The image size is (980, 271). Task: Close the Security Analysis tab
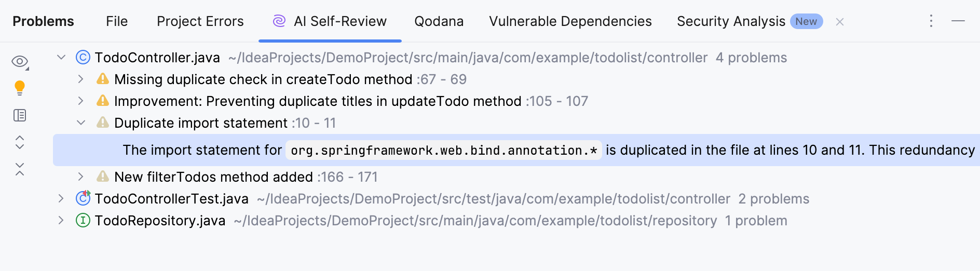[840, 22]
